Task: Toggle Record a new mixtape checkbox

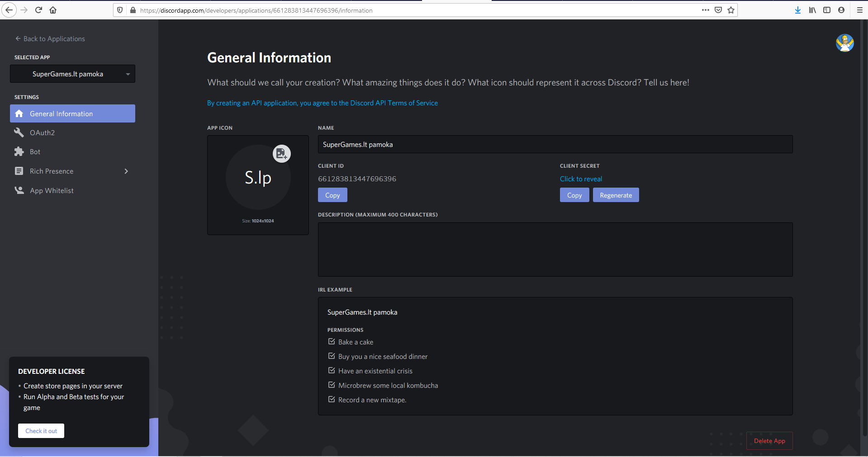Action: click(x=332, y=400)
